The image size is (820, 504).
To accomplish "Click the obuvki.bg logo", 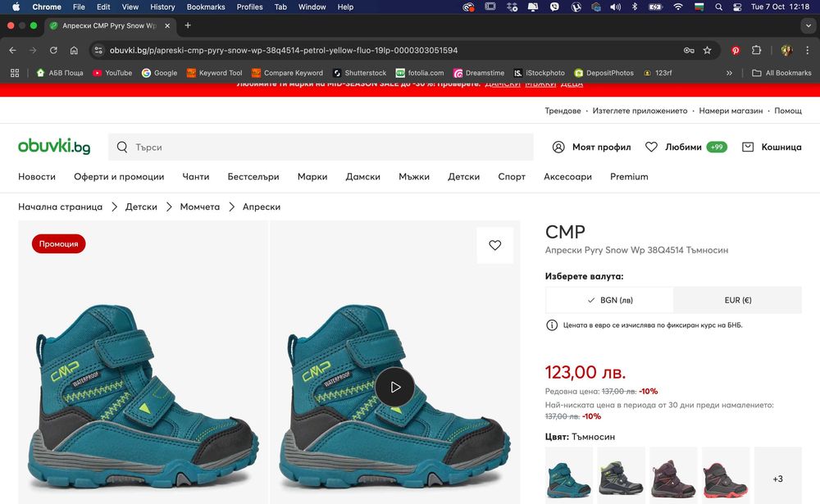I will pos(54,146).
